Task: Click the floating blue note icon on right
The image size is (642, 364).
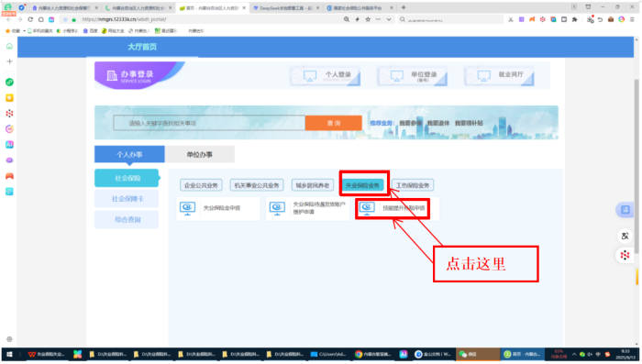Action: point(625,210)
